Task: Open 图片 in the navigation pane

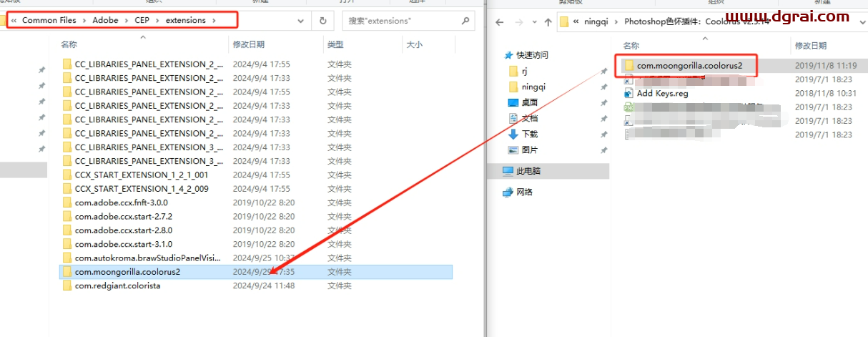Action: click(x=530, y=150)
